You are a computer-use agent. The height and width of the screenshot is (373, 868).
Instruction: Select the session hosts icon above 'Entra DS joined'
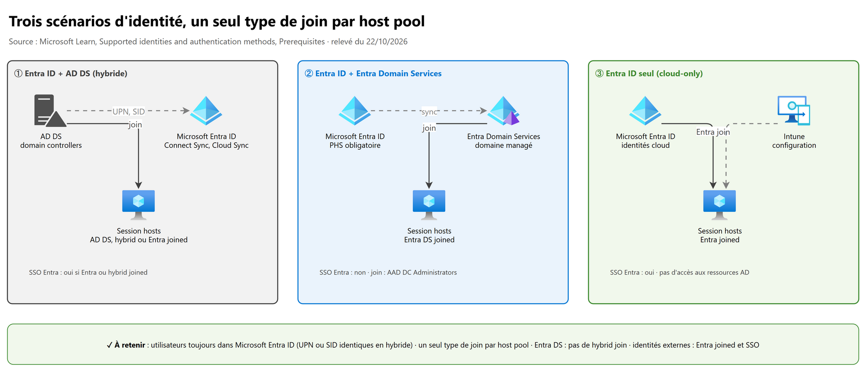(429, 205)
